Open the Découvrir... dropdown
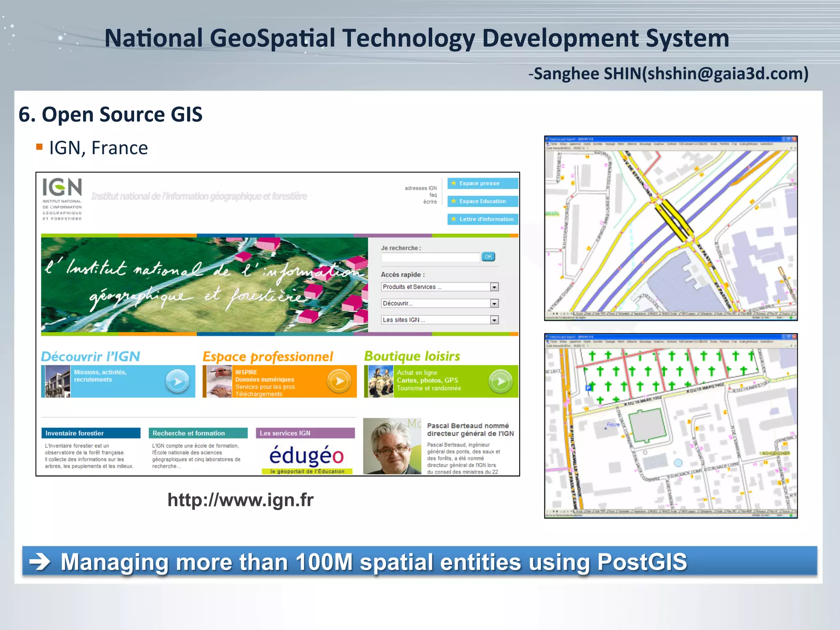The width and height of the screenshot is (840, 630). (x=494, y=304)
